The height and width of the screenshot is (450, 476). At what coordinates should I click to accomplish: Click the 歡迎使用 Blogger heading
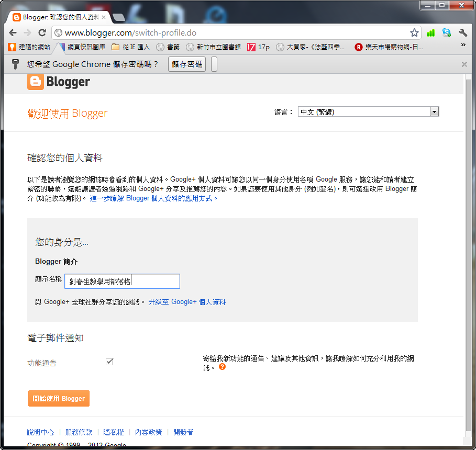(68, 114)
